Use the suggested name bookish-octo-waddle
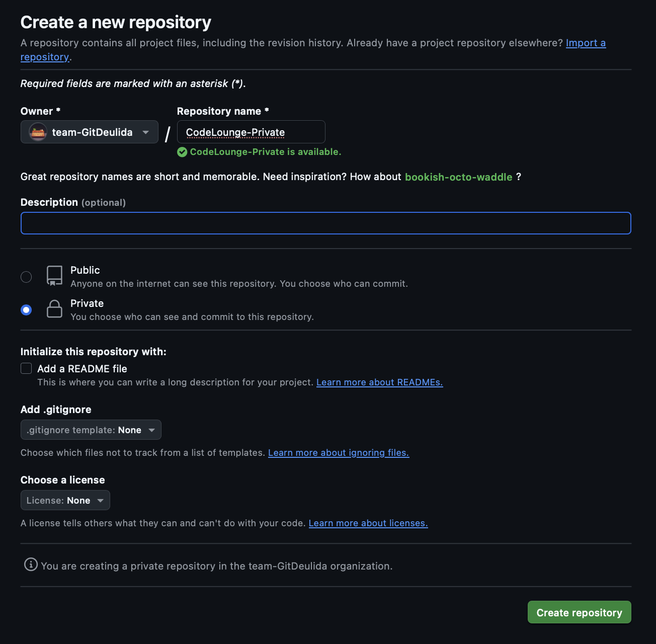The image size is (656, 644). 458,177
